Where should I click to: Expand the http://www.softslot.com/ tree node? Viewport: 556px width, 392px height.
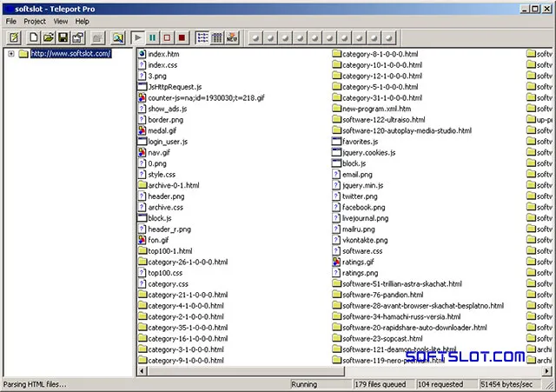point(11,54)
